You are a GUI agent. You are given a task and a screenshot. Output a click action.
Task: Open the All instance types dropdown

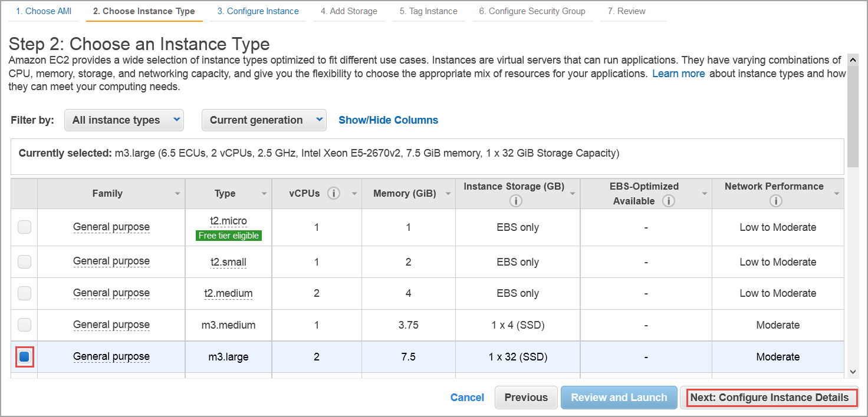click(x=124, y=120)
